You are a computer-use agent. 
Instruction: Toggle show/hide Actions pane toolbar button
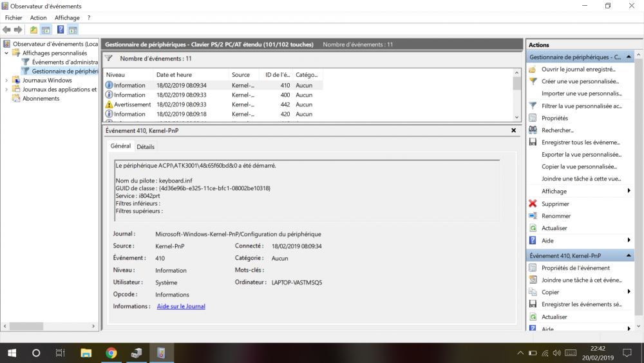(x=73, y=30)
